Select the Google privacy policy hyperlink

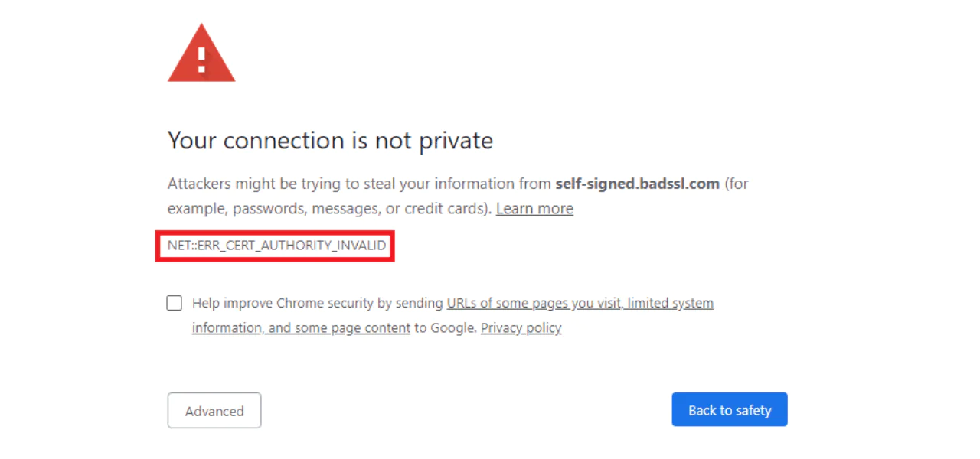pyautogui.click(x=521, y=327)
